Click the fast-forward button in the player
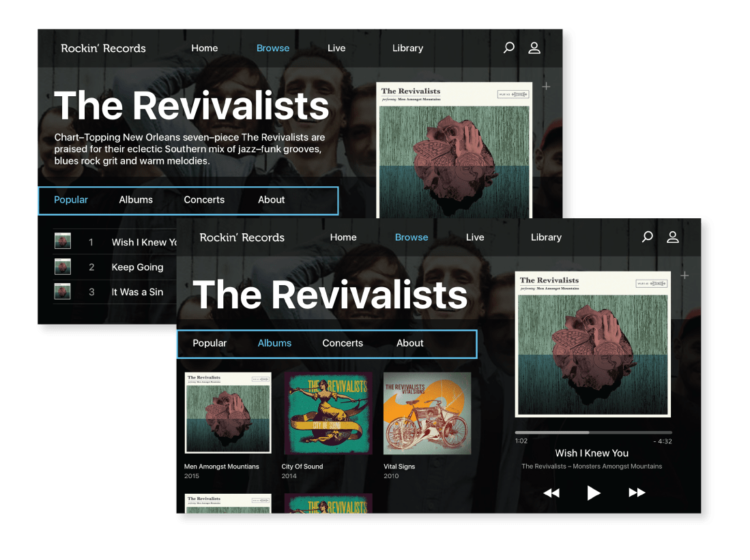Screen dimensions: 750x560 [637, 492]
